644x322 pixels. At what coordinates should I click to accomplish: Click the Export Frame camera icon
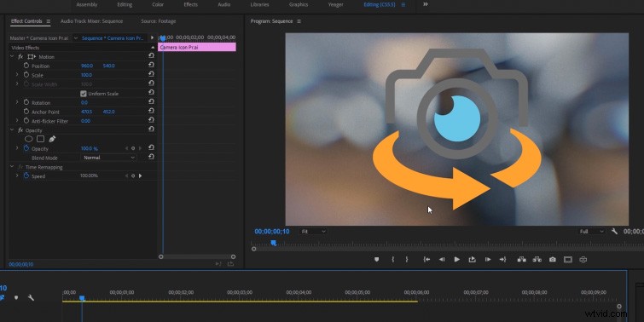(553, 260)
